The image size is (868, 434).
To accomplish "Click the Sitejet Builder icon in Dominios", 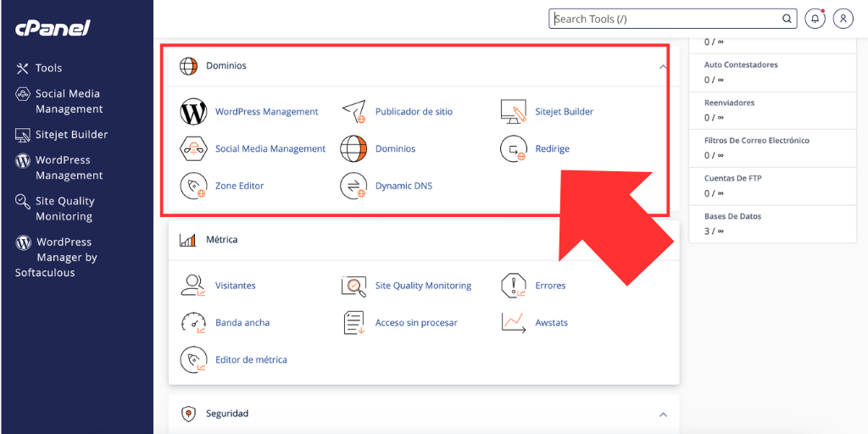I will click(513, 112).
